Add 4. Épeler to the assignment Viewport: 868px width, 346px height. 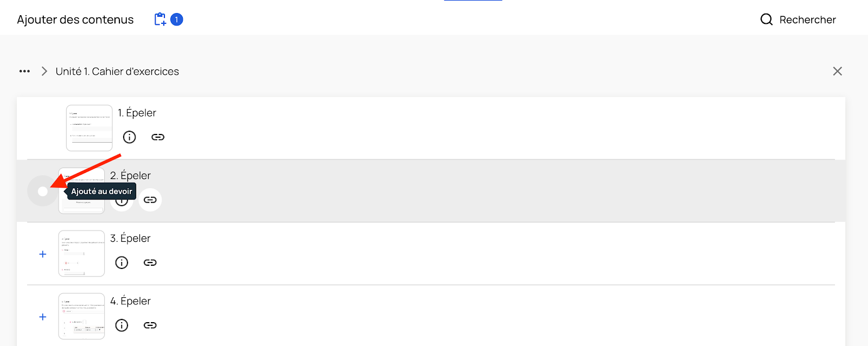coord(43,317)
